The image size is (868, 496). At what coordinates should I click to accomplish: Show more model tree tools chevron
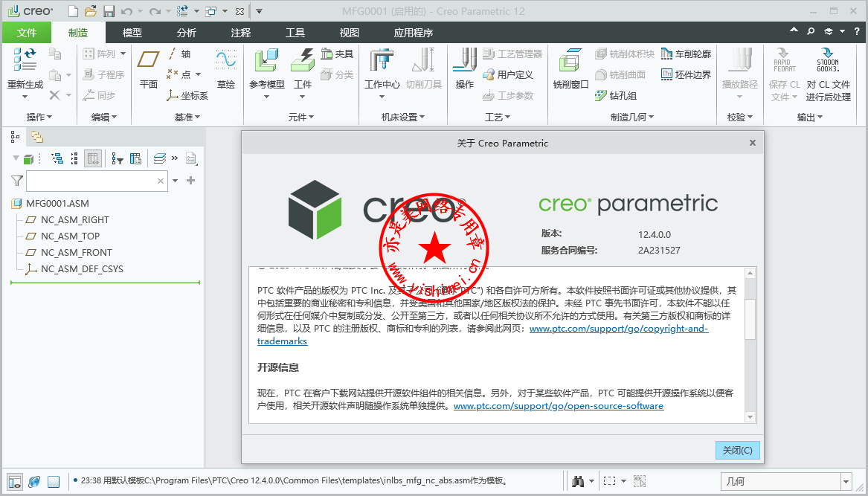click(x=175, y=158)
